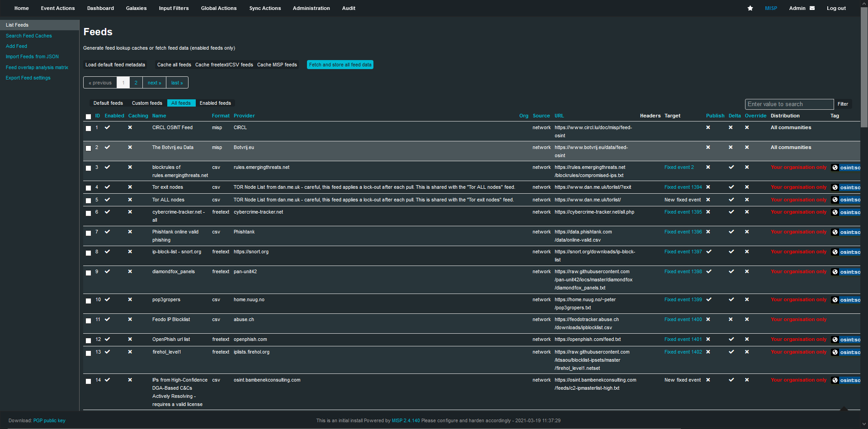The height and width of the screenshot is (429, 868).
Task: Click caching cross icon for The Botvrij.eu Data
Action: (130, 147)
